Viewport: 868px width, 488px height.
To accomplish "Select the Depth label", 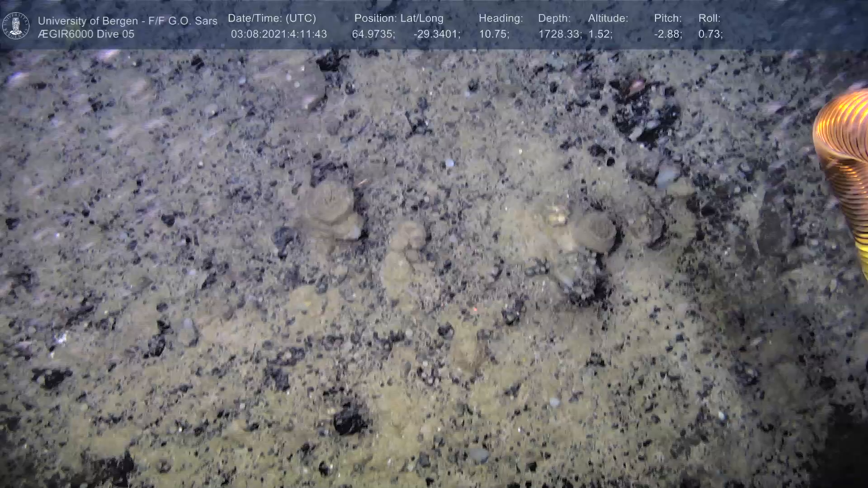I will (x=554, y=19).
